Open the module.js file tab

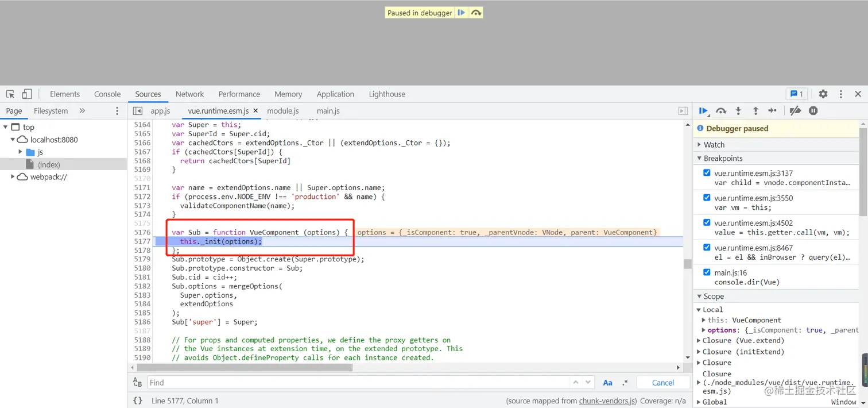(x=283, y=111)
